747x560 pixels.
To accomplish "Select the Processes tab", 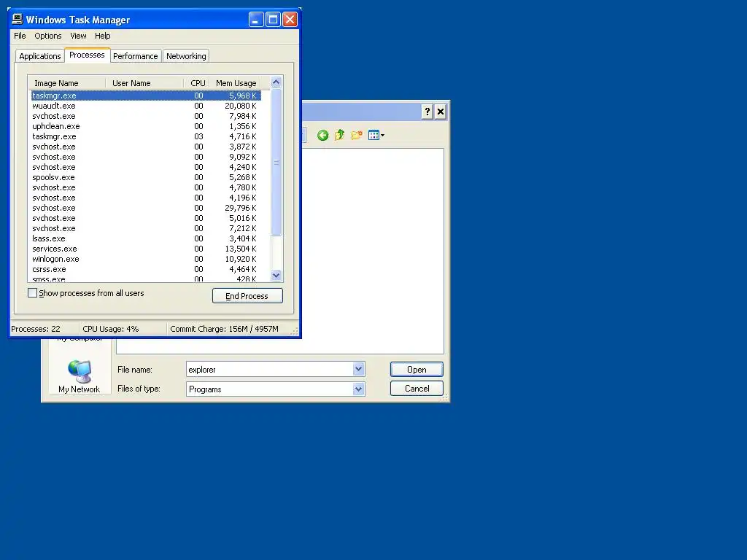I will coord(87,55).
